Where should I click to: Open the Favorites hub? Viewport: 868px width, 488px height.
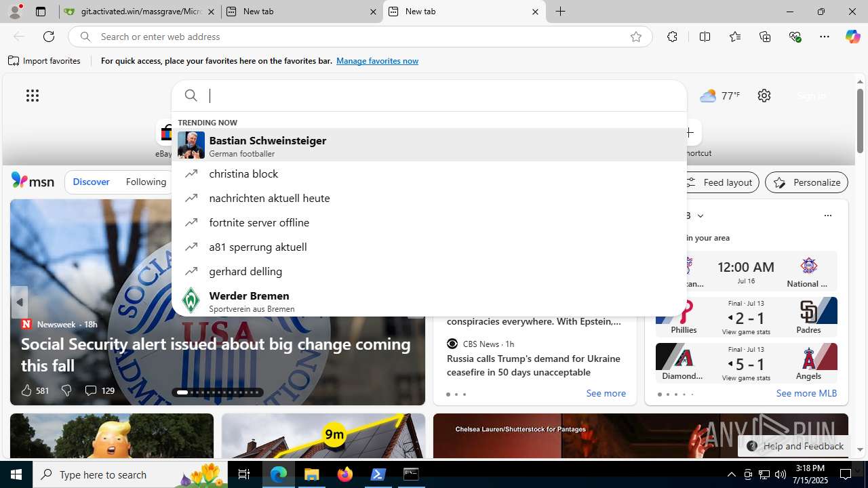click(x=735, y=37)
